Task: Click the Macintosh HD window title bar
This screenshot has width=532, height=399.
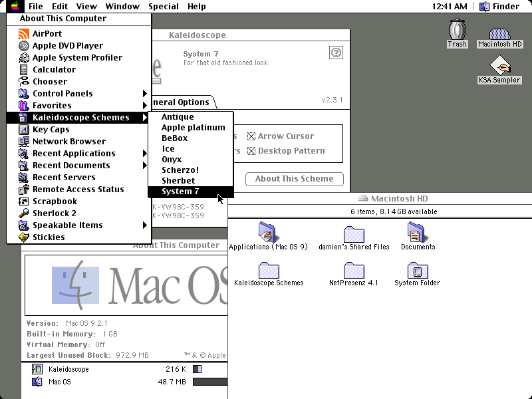Action: coord(380,199)
